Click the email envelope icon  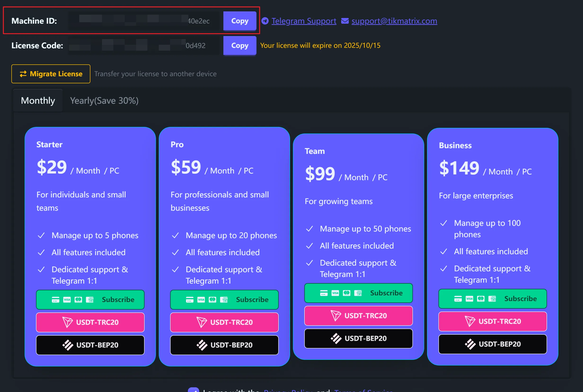[345, 21]
